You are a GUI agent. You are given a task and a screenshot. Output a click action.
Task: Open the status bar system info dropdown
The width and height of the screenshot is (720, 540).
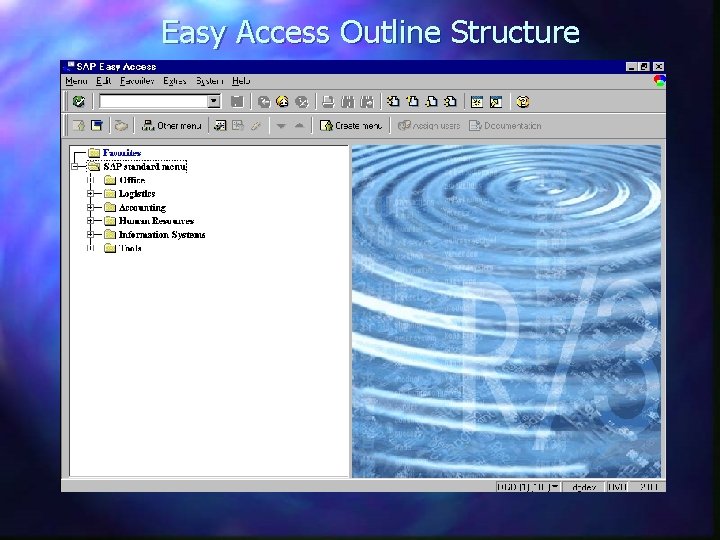coord(555,487)
